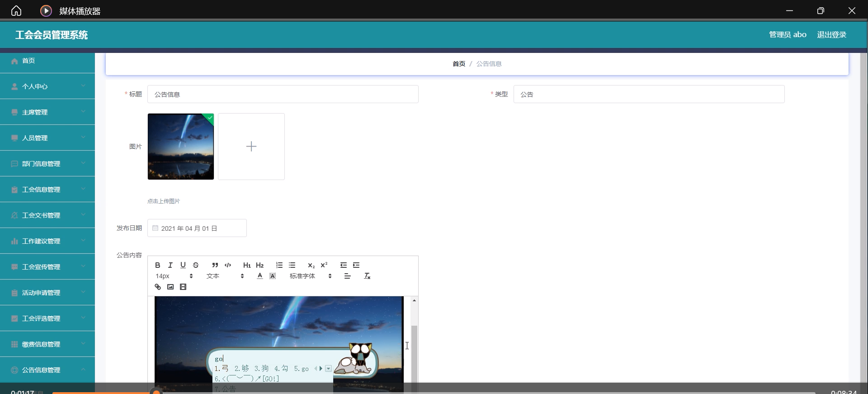868x394 pixels.
Task: Toggle italic formatting in editor
Action: (x=170, y=265)
